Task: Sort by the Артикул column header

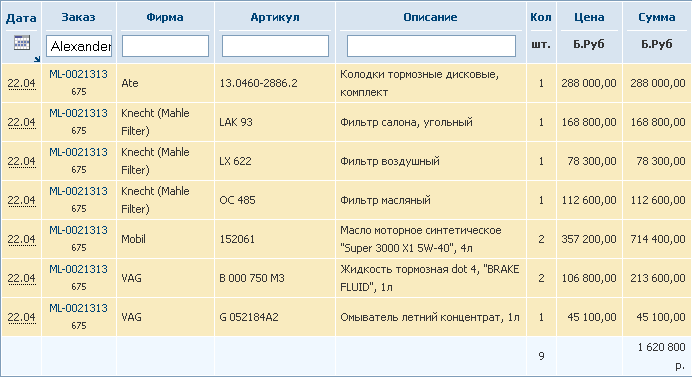Action: click(275, 17)
